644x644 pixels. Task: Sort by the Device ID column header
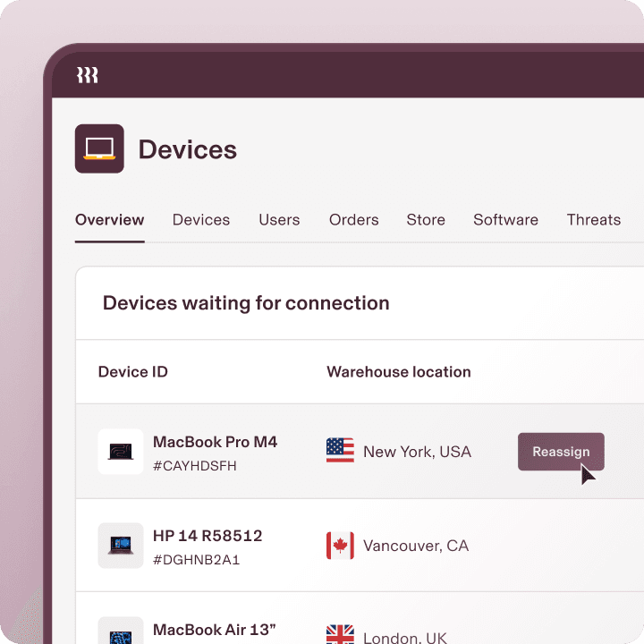click(133, 372)
